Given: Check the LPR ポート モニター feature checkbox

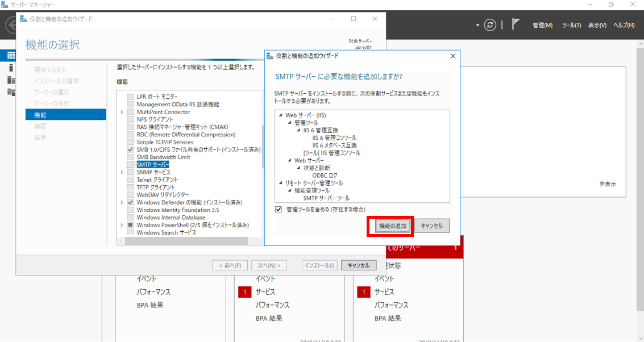Looking at the screenshot, I should click(130, 97).
